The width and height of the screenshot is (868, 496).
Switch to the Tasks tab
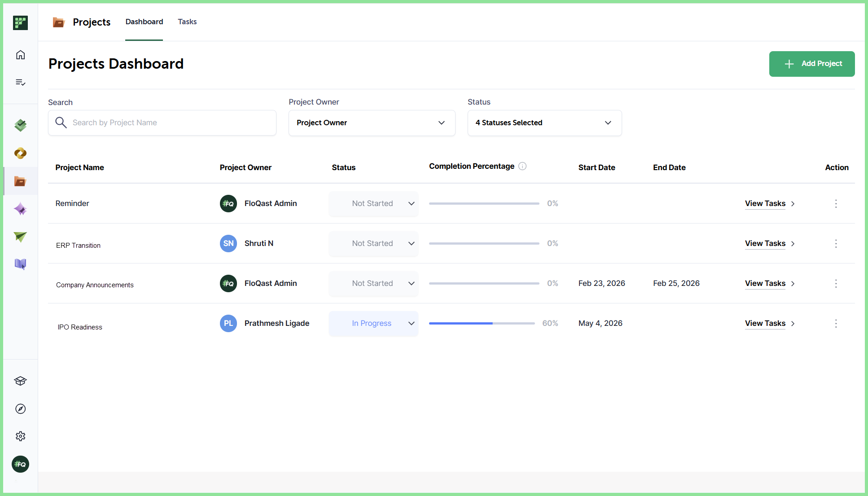(x=187, y=22)
